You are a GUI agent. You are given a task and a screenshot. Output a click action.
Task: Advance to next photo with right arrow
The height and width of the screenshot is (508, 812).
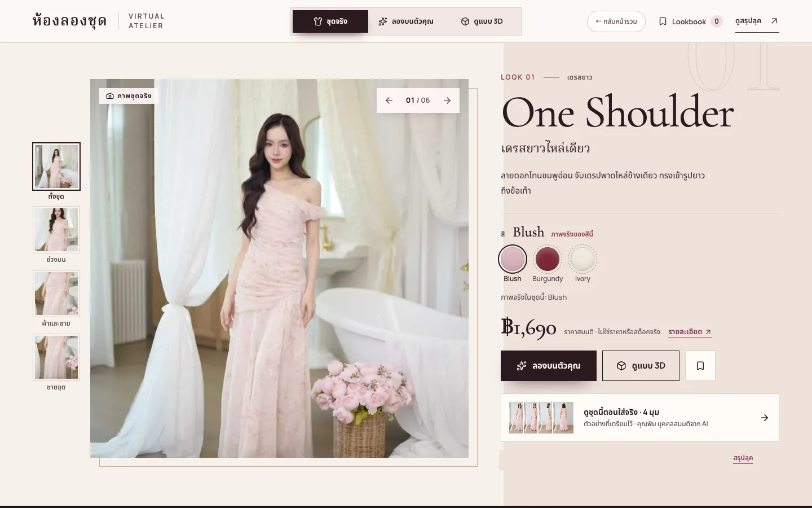[x=447, y=100]
